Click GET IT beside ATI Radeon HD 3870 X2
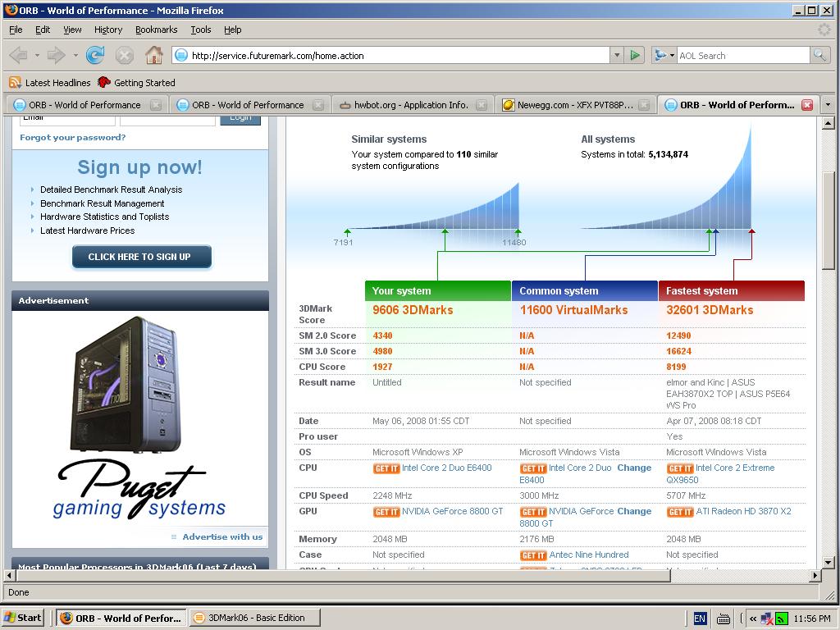840x630 pixels. (x=680, y=512)
